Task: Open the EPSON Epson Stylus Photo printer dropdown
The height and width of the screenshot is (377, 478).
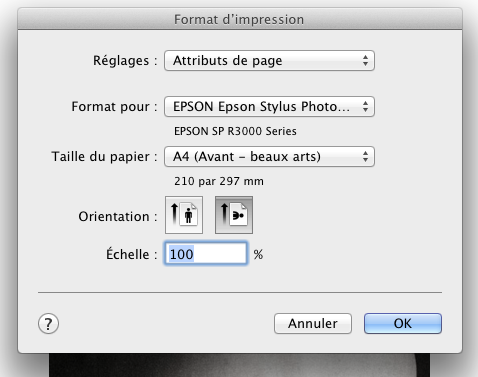Action: pyautogui.click(x=269, y=107)
